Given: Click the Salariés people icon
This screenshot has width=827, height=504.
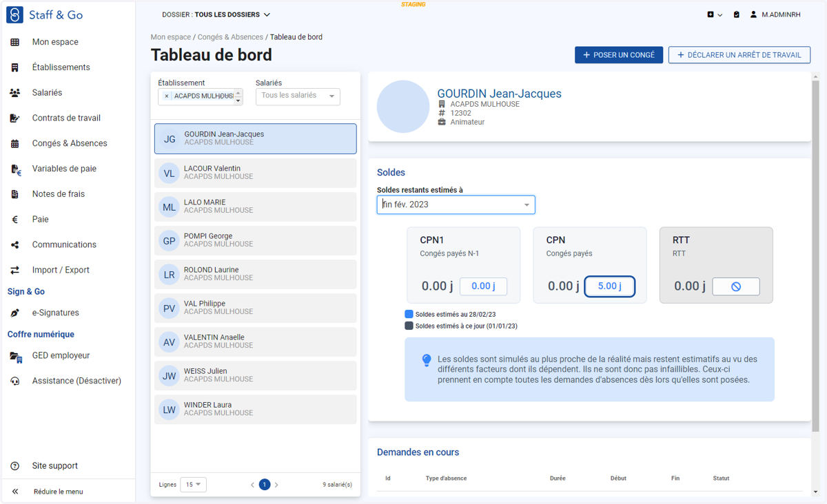Looking at the screenshot, I should tap(14, 93).
